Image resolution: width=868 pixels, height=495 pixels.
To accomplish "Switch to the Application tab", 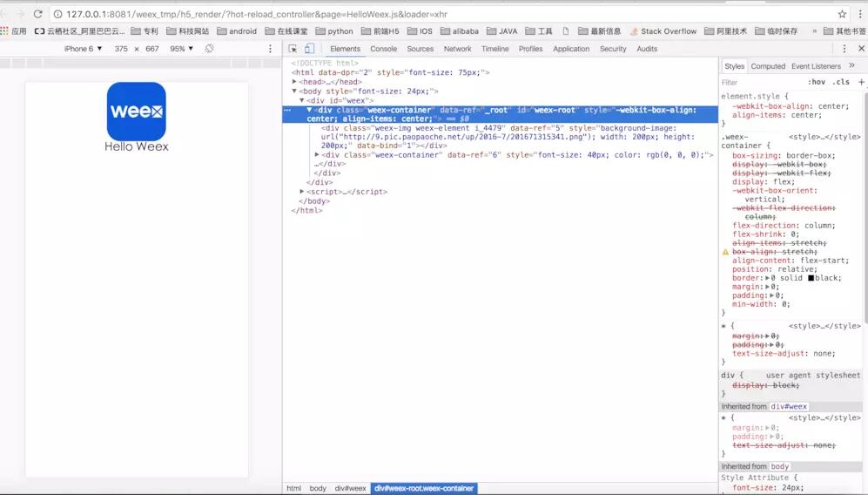I will (571, 49).
